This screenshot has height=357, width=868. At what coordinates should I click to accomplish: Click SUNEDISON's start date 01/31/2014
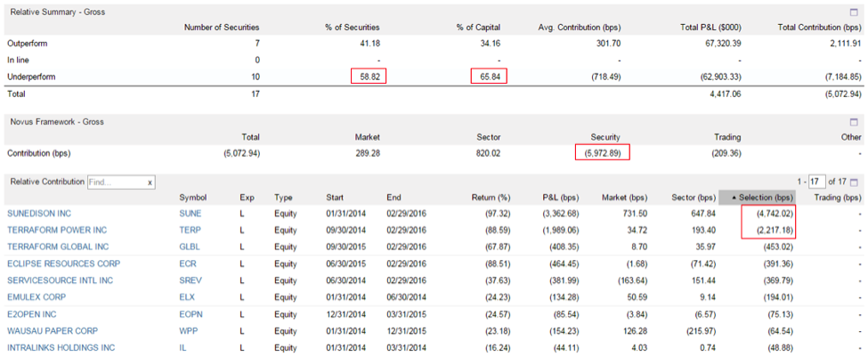(x=345, y=213)
